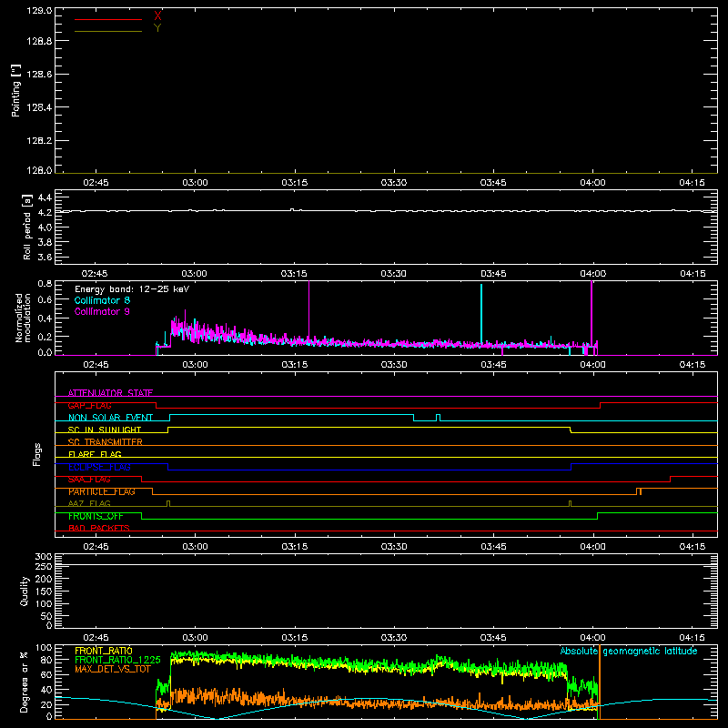This screenshot has width=728, height=728.
Task: Click the SC_TRANSMITTER flag label
Action: [105, 442]
